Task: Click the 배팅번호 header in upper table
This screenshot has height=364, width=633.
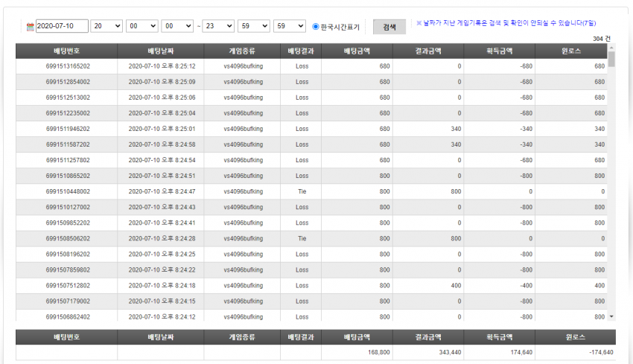Action: pyautogui.click(x=66, y=51)
